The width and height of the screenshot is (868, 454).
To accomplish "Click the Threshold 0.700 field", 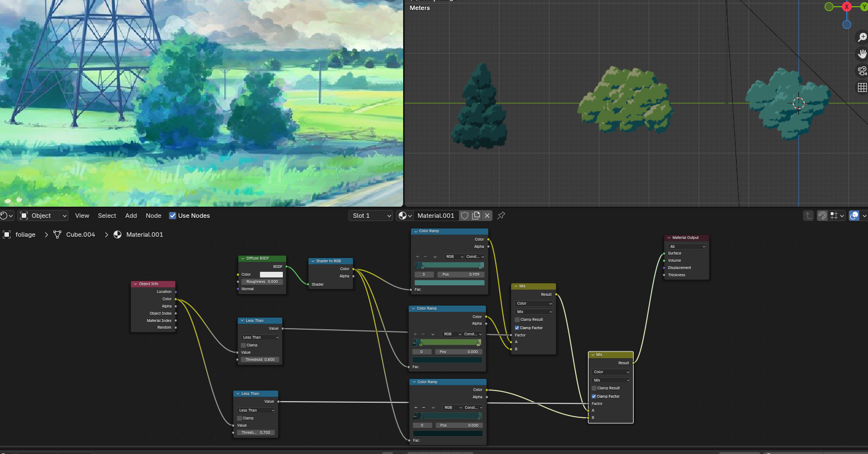I will click(x=256, y=433).
